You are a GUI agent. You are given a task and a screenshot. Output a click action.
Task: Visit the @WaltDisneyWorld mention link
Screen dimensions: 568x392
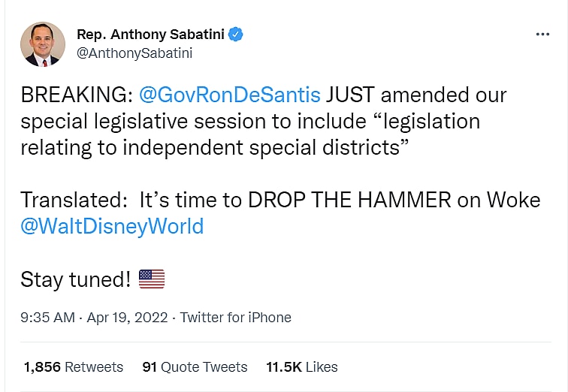tap(112, 225)
